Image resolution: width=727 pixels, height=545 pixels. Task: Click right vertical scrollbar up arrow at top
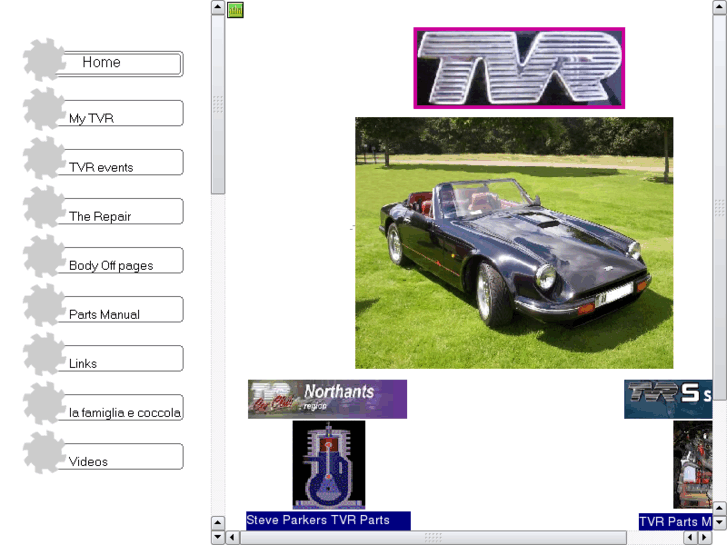tap(720, 7)
